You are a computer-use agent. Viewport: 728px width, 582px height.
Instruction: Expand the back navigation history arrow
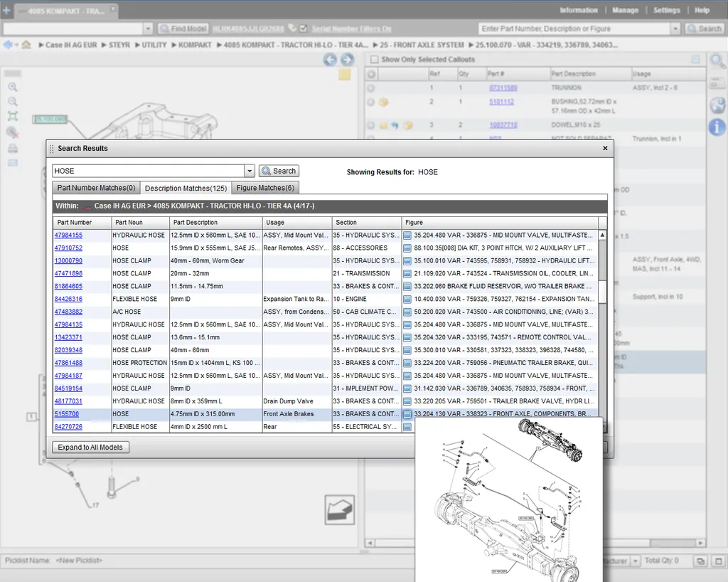tap(17, 45)
